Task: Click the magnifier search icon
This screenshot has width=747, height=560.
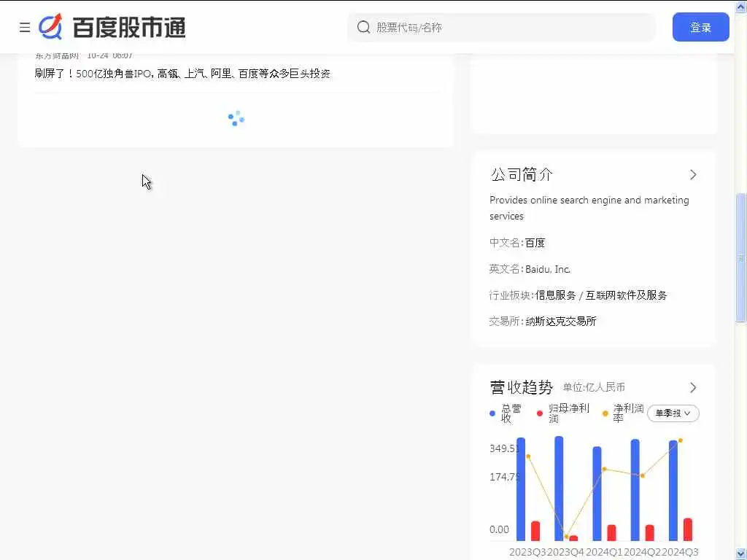Action: tap(363, 27)
